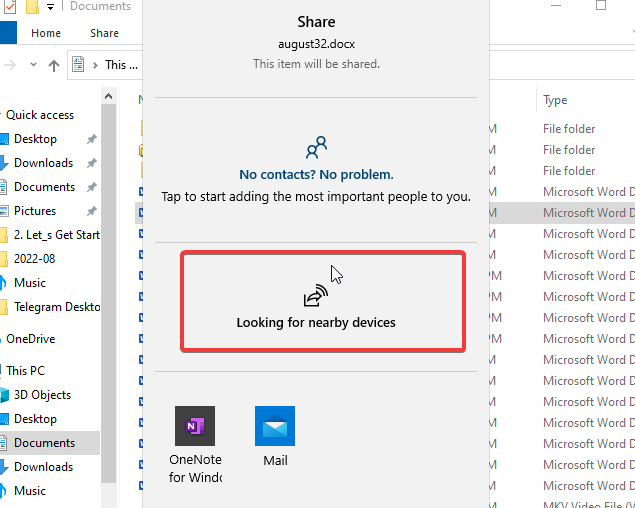Click the nearby sharing devices icon
The image size is (635, 508).
(315, 296)
